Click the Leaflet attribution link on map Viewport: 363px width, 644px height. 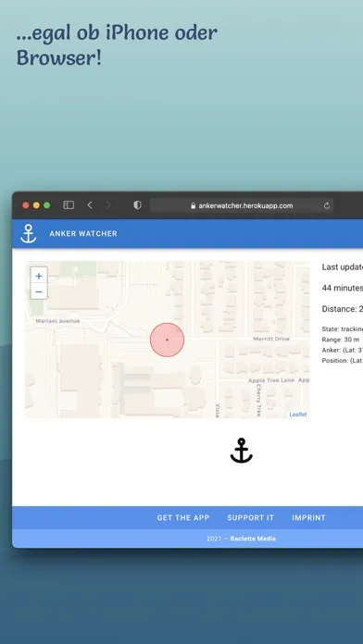298,415
